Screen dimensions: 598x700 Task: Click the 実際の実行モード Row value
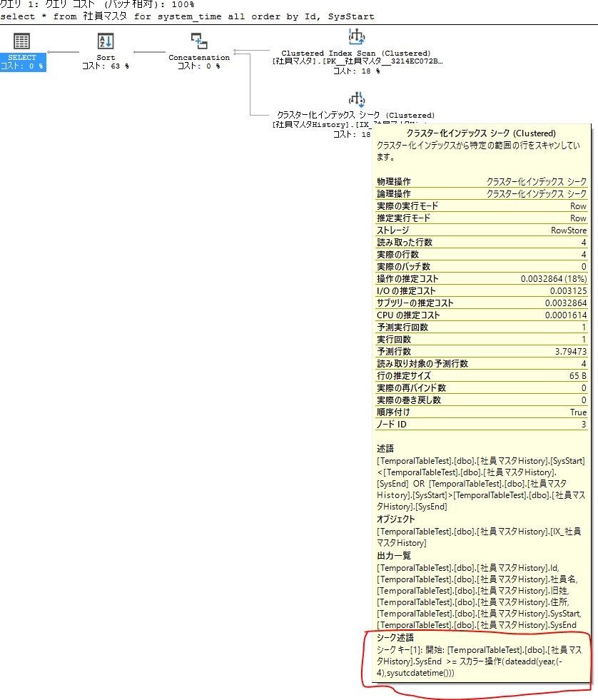578,206
